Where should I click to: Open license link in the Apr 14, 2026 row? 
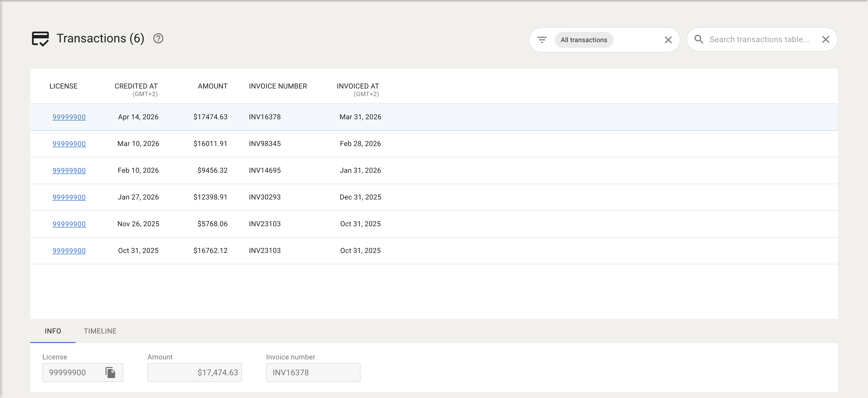point(69,117)
